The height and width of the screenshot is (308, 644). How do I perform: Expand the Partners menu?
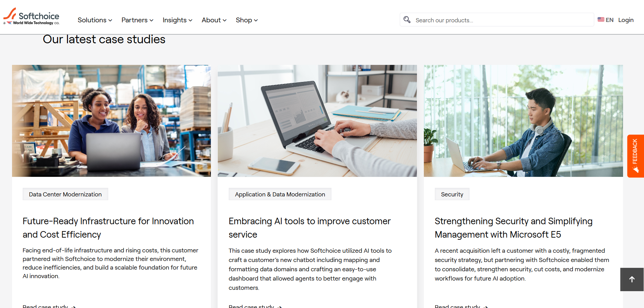[137, 20]
